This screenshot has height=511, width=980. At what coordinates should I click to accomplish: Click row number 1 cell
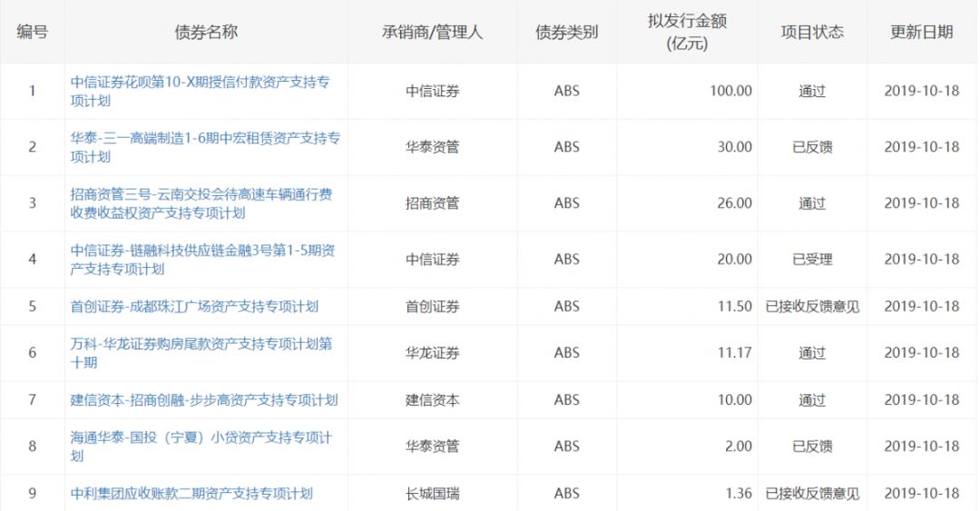point(32,92)
